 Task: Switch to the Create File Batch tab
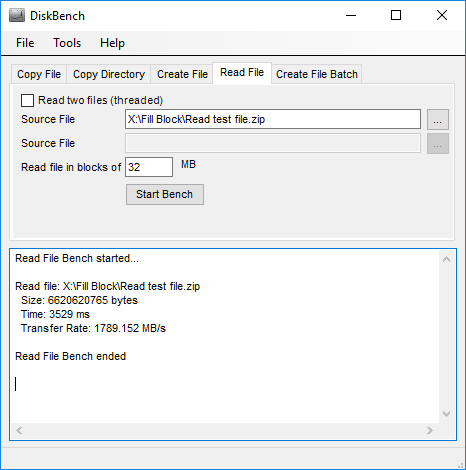(x=317, y=74)
